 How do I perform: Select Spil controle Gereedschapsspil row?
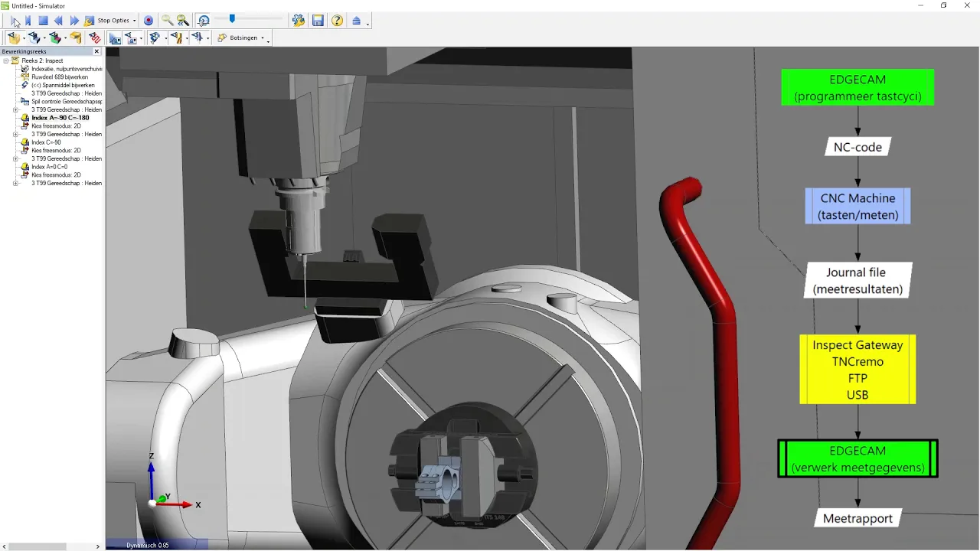pos(67,101)
